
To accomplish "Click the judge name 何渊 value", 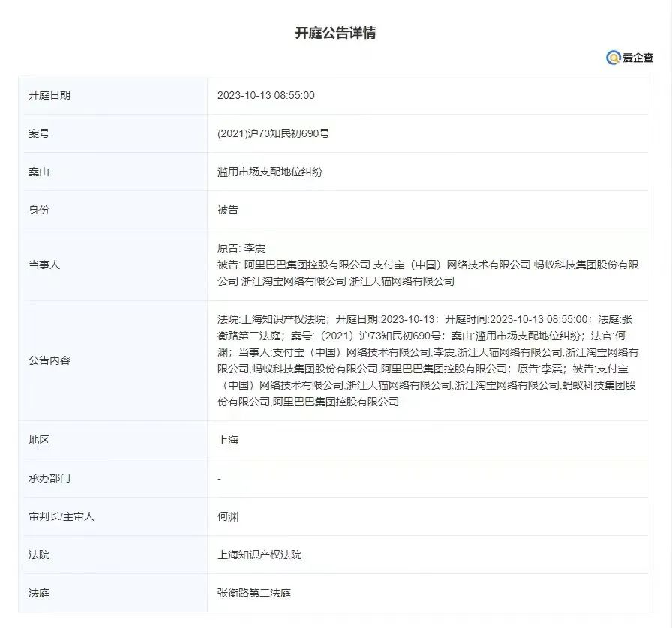I will click(x=227, y=516).
